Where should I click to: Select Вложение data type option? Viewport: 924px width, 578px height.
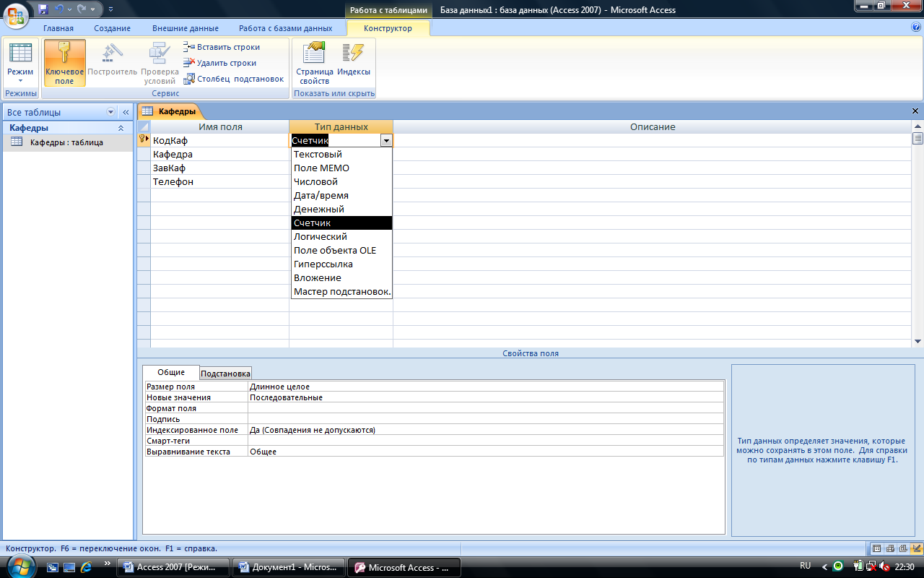[x=341, y=277]
